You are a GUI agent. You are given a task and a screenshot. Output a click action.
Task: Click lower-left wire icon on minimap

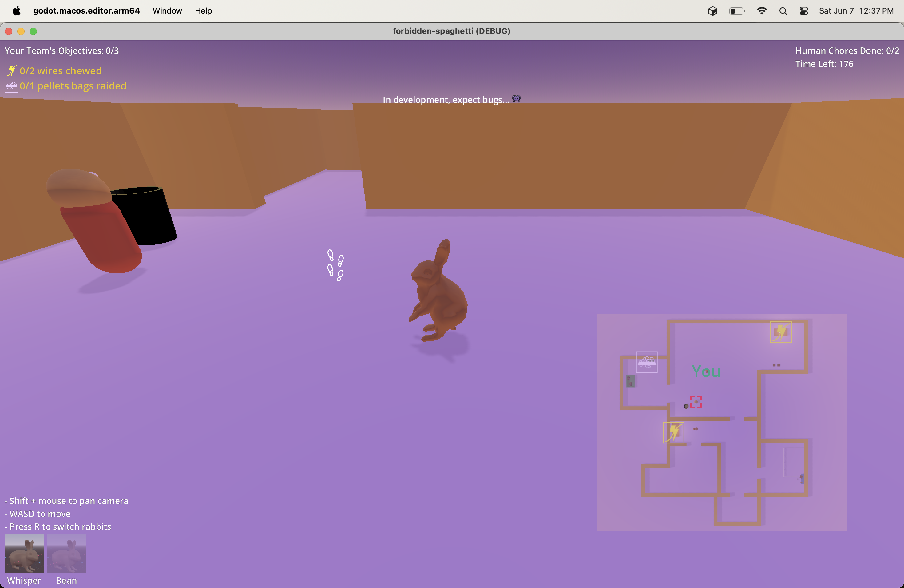coord(673,432)
